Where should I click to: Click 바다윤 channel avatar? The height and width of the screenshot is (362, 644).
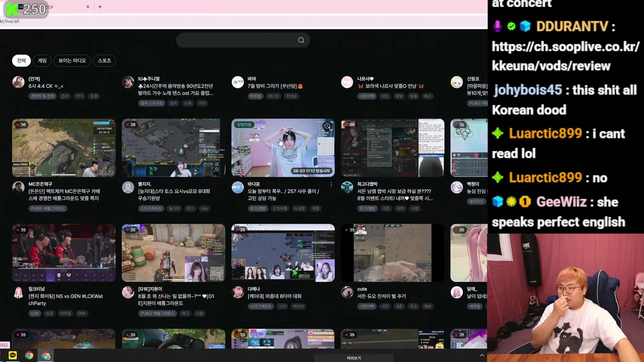tap(237, 187)
